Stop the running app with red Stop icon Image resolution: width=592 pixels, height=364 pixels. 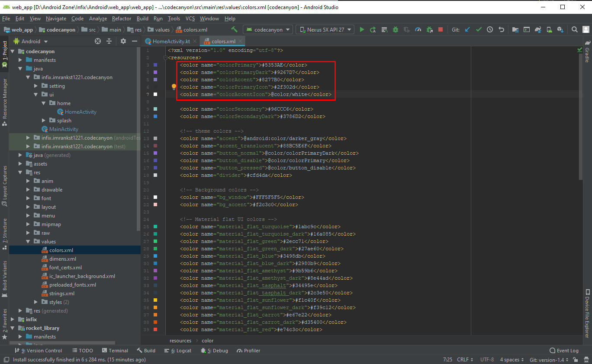(440, 29)
